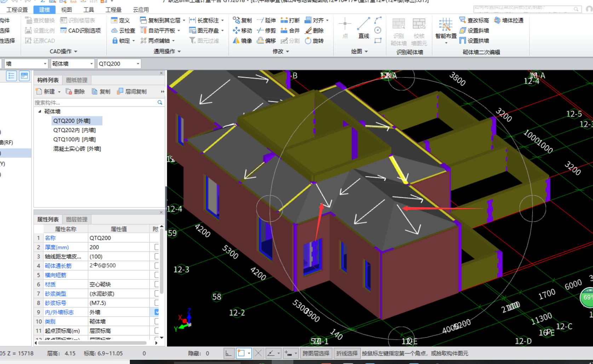This screenshot has width=593, height=364.
Task: Select QTQ202内 [内墙] in component tree
Action: point(74,130)
